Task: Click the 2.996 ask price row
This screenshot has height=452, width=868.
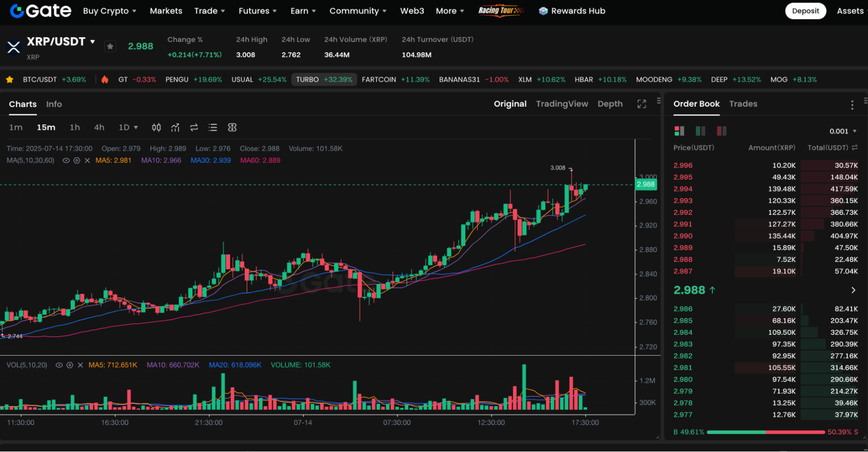Action: [766, 165]
